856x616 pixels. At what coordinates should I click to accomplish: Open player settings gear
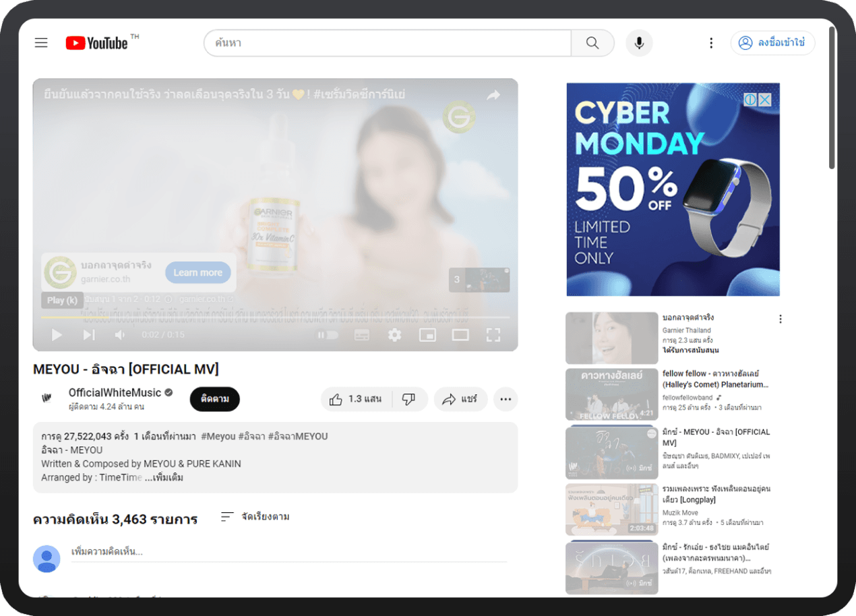(x=394, y=335)
